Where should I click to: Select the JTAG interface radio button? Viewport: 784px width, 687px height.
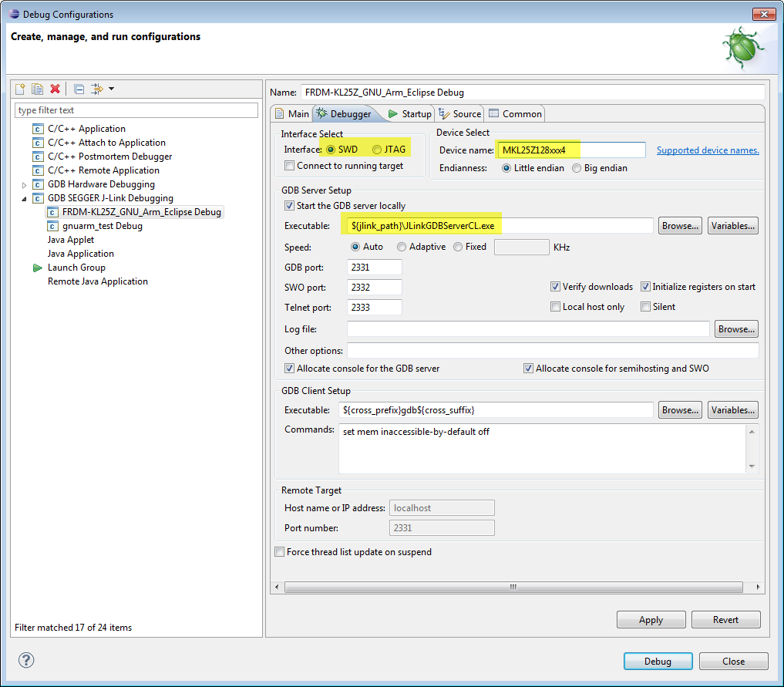(x=377, y=150)
